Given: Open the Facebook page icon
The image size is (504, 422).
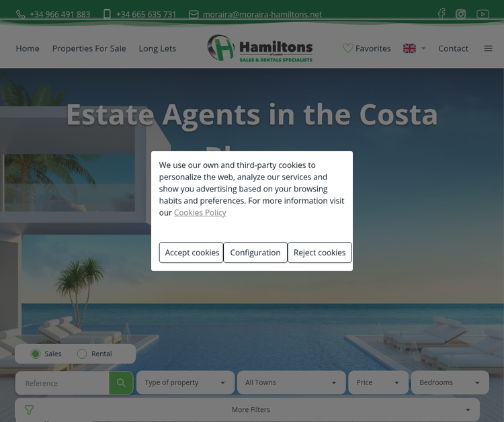Looking at the screenshot, I should 442,14.
